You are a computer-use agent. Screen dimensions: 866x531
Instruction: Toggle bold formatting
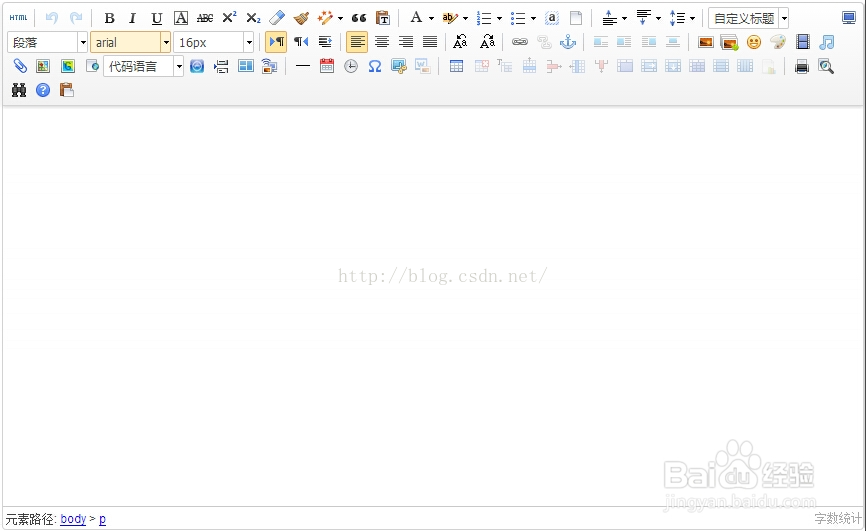[x=109, y=18]
